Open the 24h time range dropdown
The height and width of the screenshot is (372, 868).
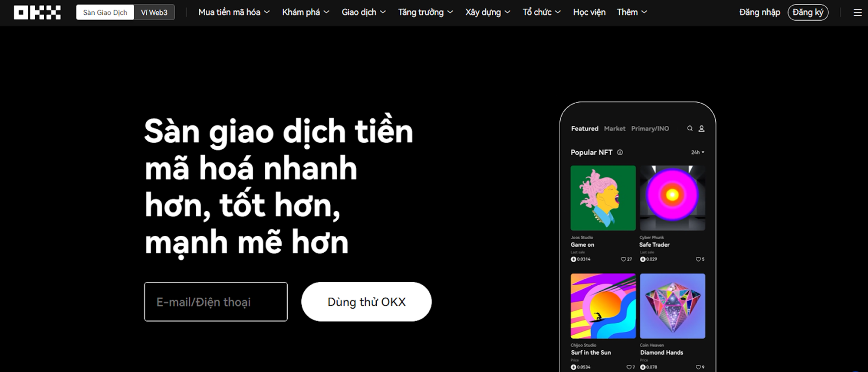(x=697, y=152)
